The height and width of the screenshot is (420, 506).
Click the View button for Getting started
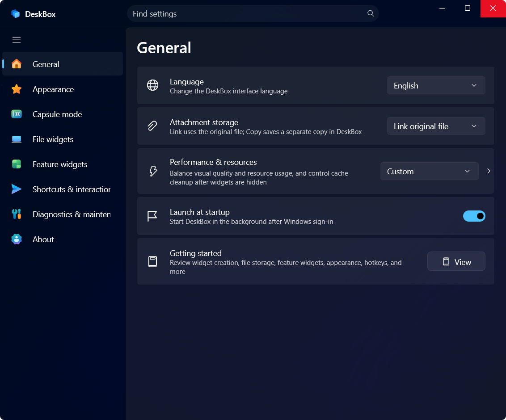pyautogui.click(x=456, y=261)
